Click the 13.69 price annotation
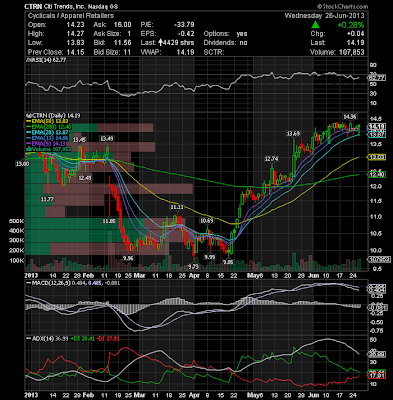 coord(293,134)
